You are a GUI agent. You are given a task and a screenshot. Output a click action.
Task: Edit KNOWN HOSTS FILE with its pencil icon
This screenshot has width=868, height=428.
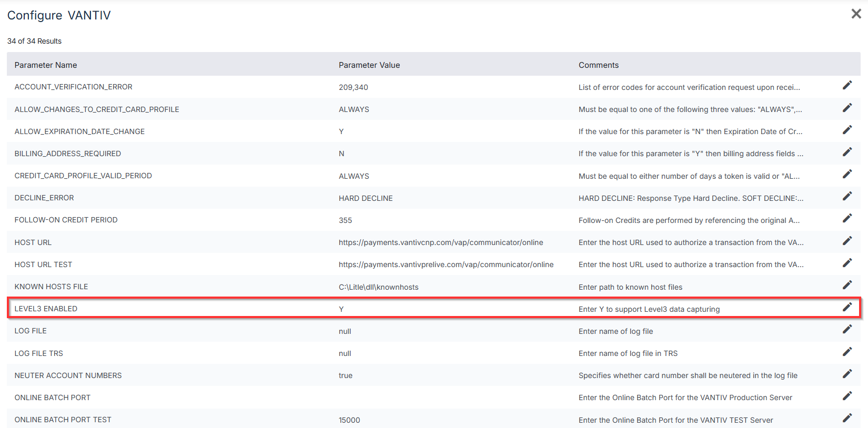coord(847,285)
